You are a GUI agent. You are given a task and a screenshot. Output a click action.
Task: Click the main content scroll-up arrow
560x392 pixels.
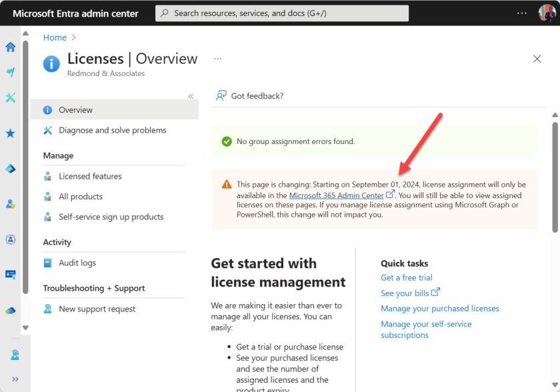[555, 115]
